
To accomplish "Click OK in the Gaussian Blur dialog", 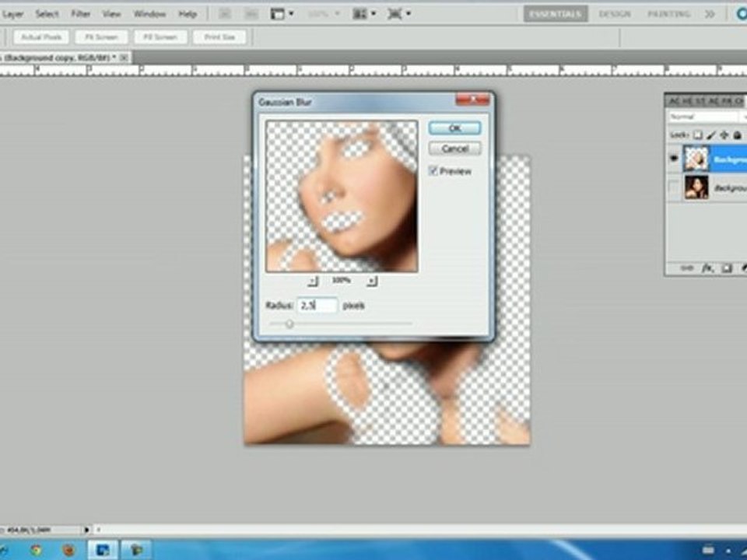I will pos(454,128).
